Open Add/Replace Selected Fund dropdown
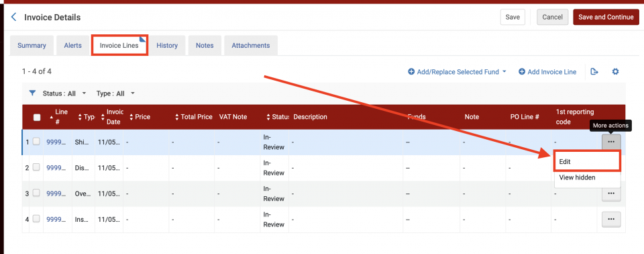This screenshot has width=644, height=254. (457, 72)
